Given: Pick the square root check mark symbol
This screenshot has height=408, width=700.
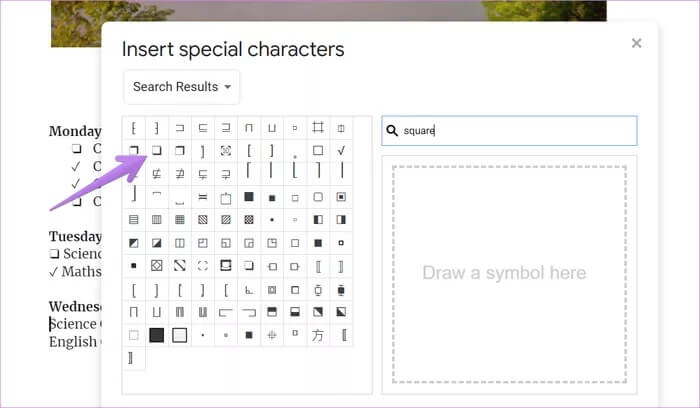Looking at the screenshot, I should coord(341,150).
